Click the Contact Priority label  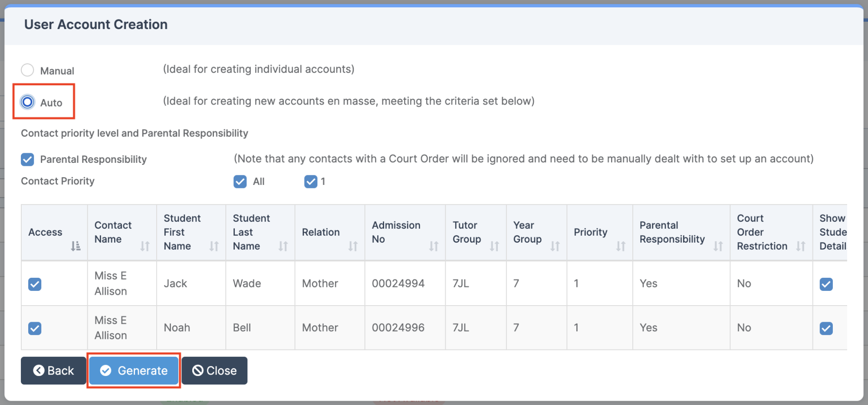pyautogui.click(x=58, y=181)
